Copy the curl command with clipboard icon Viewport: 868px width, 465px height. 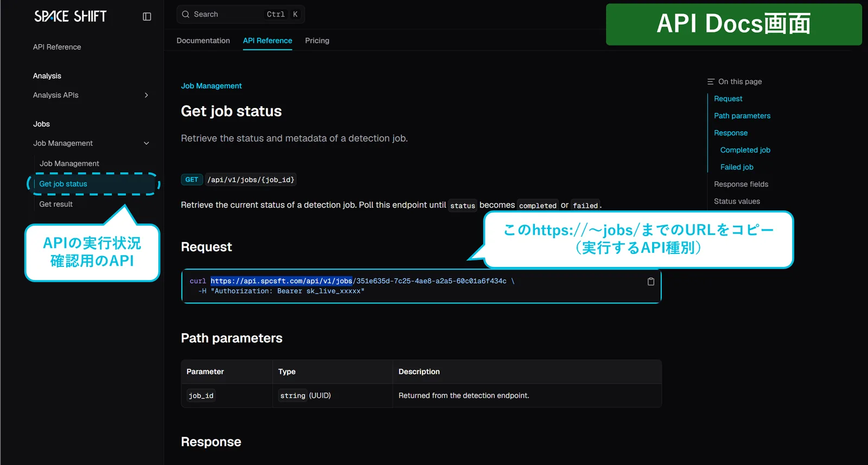click(651, 282)
